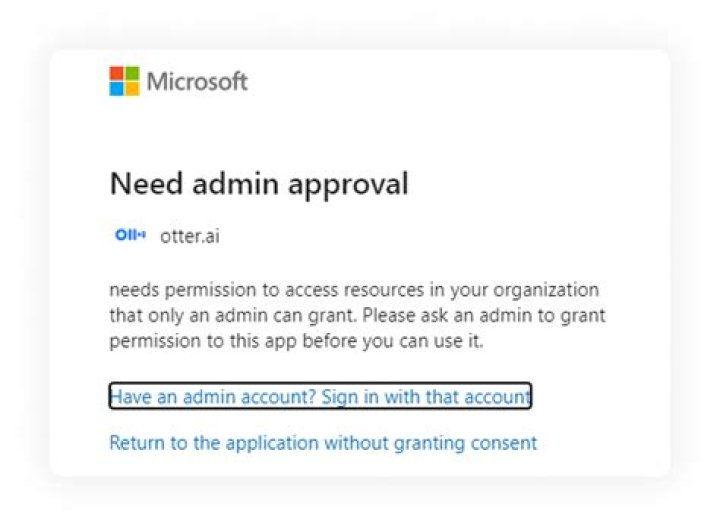Click the 'that only an admin can grant' line
Viewport: 720px width, 526px height.
pyautogui.click(x=357, y=316)
